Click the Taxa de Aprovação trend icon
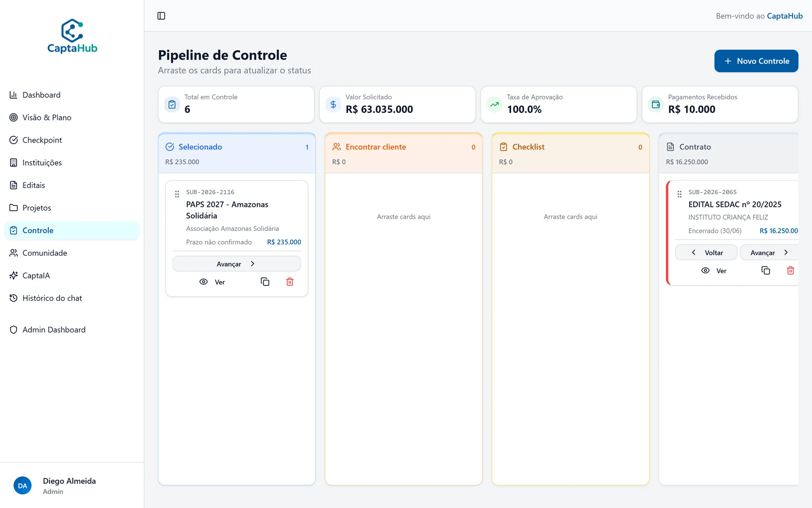Image resolution: width=812 pixels, height=508 pixels. [x=494, y=104]
